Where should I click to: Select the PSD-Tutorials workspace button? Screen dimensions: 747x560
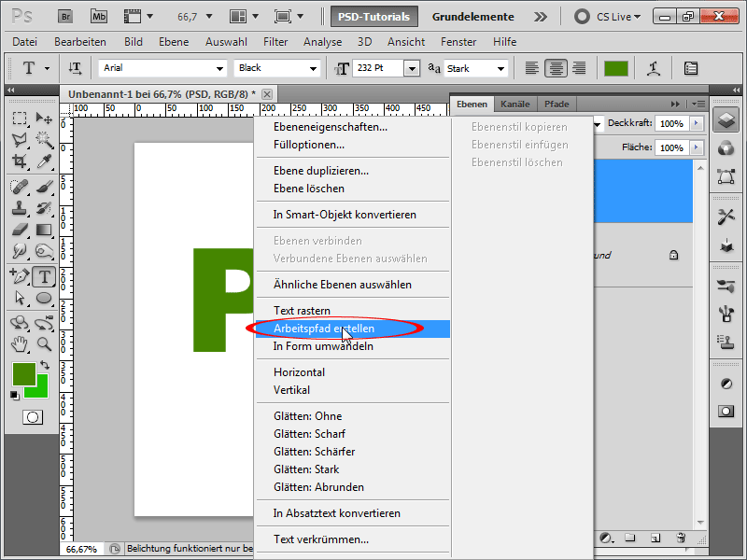pyautogui.click(x=374, y=17)
